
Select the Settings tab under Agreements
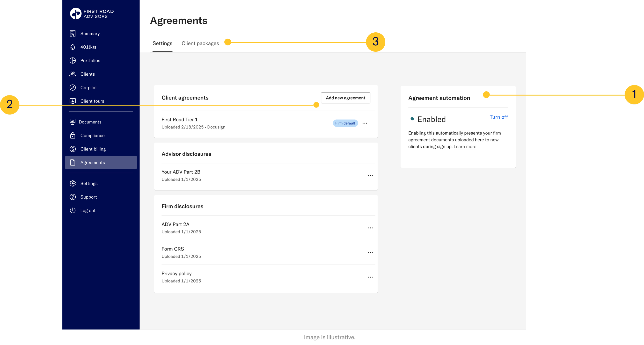pyautogui.click(x=162, y=43)
